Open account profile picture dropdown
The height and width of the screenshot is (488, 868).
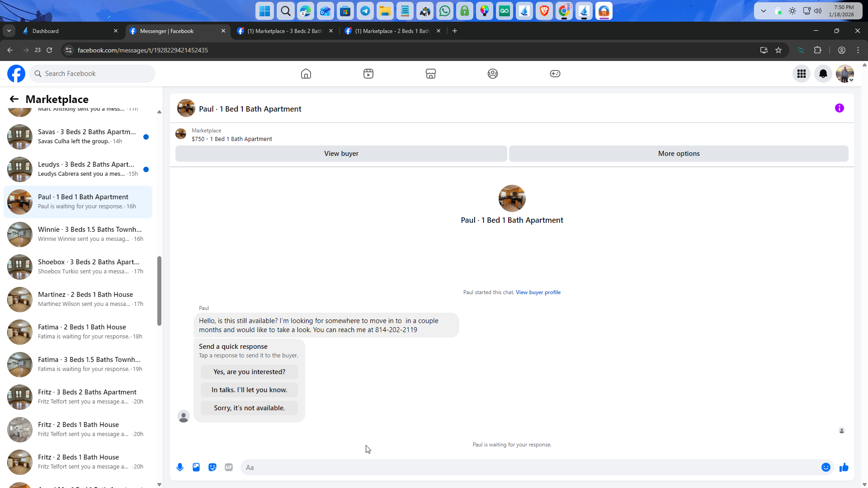click(844, 74)
